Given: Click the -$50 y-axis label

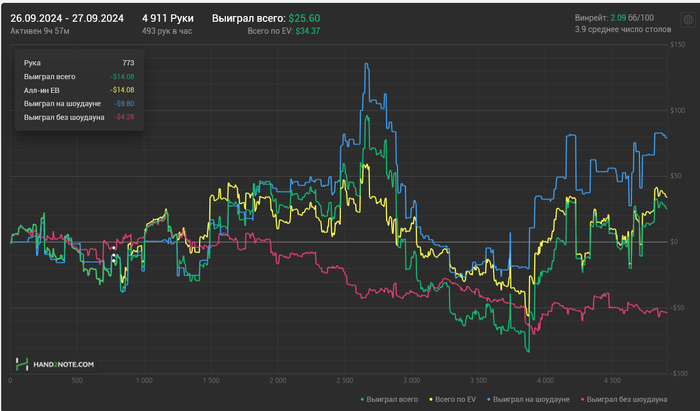Looking at the screenshot, I should (678, 307).
